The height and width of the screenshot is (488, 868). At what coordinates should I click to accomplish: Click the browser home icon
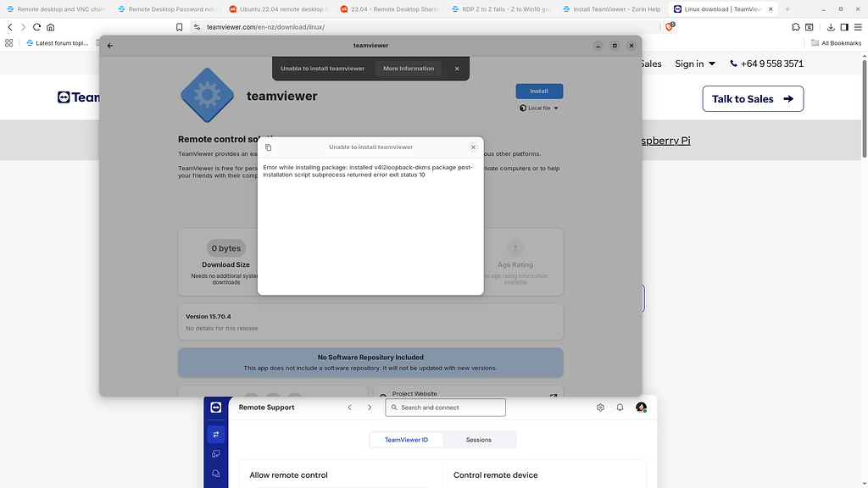click(52, 26)
